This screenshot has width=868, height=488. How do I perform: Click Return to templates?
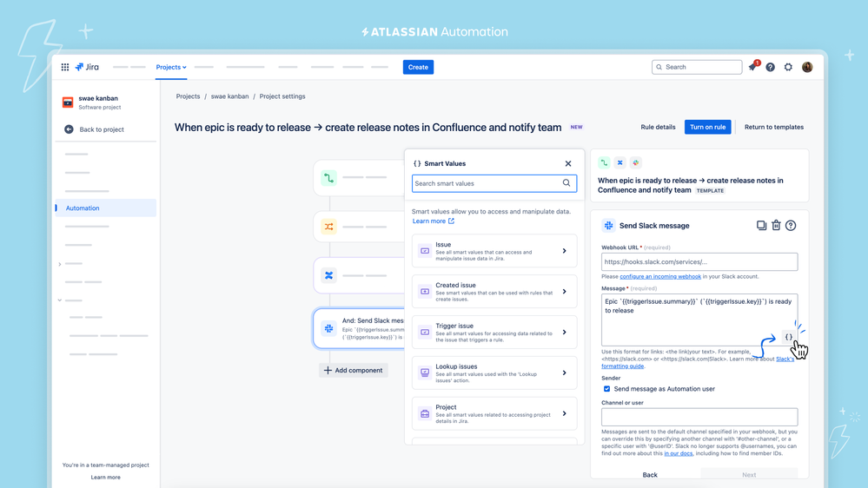[x=774, y=127]
